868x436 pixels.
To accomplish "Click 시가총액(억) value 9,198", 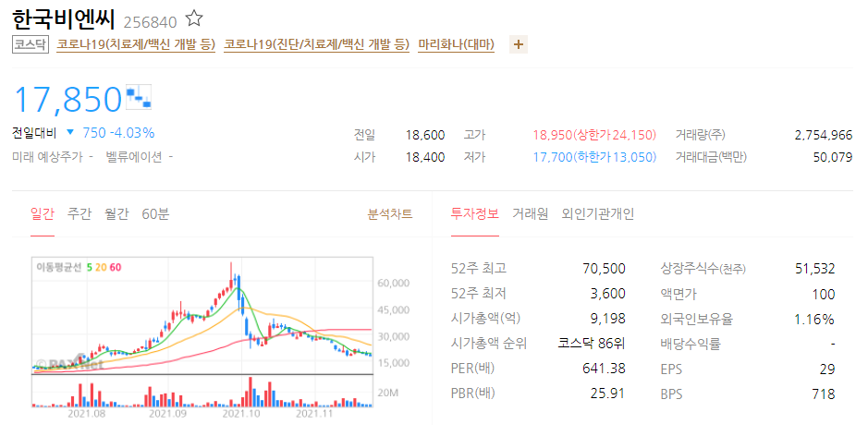I will point(608,319).
